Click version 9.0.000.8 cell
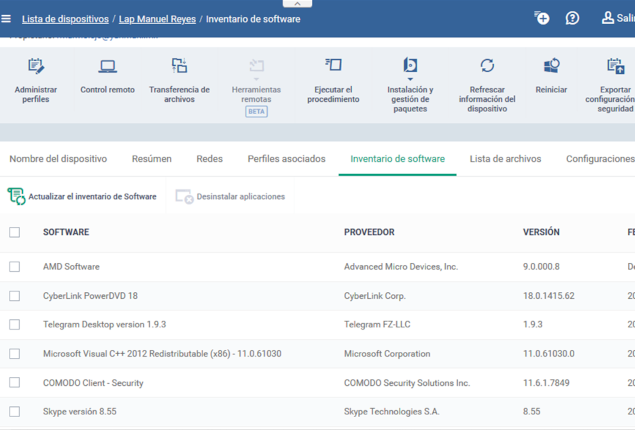The height and width of the screenshot is (430, 635). (541, 266)
